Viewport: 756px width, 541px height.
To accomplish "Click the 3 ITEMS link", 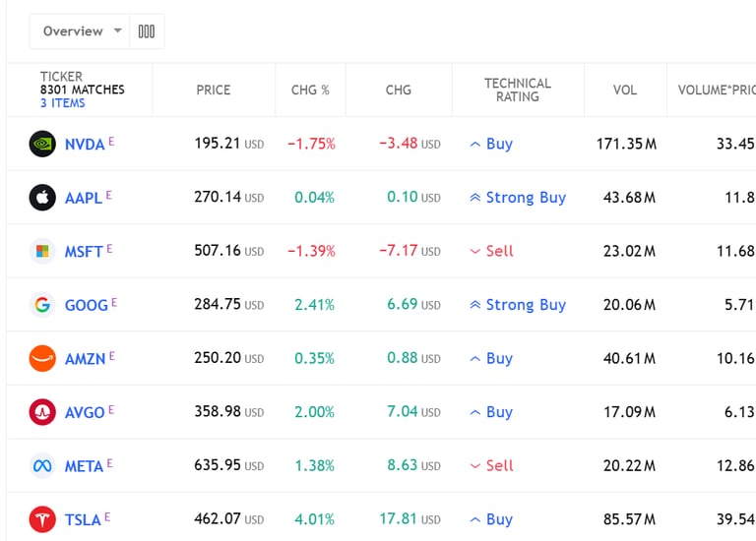I will pyautogui.click(x=63, y=102).
